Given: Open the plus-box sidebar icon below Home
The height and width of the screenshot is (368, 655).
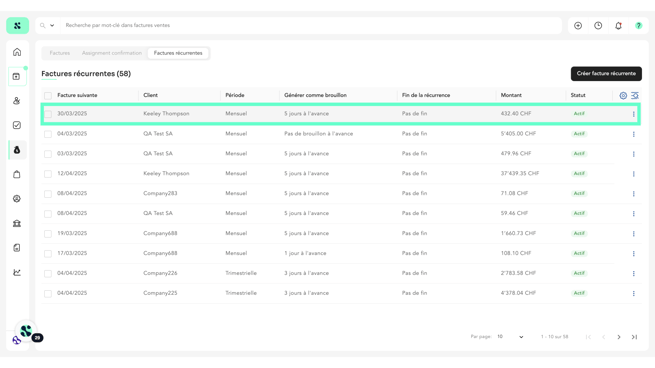Looking at the screenshot, I should [17, 76].
